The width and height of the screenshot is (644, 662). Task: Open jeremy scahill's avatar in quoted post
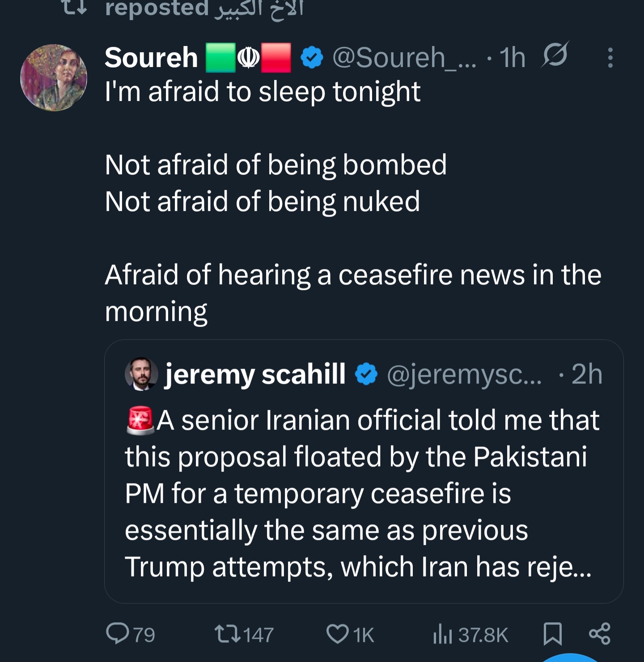pos(141,374)
